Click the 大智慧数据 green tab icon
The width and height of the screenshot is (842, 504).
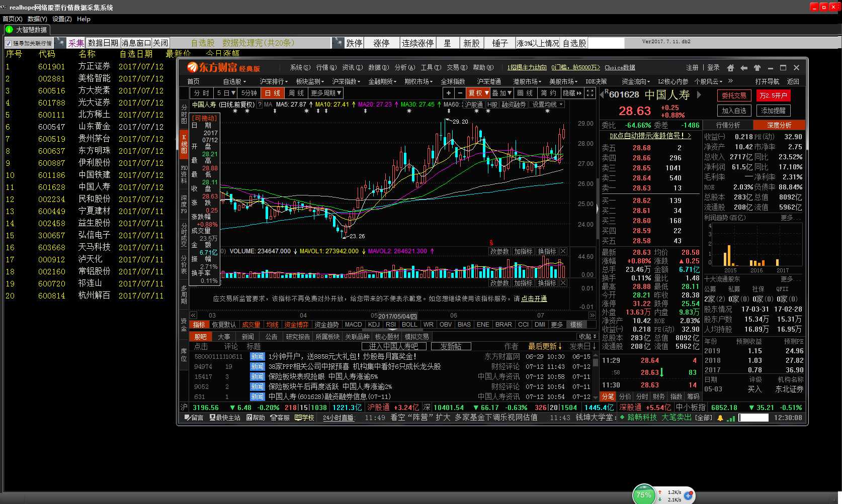9,30
